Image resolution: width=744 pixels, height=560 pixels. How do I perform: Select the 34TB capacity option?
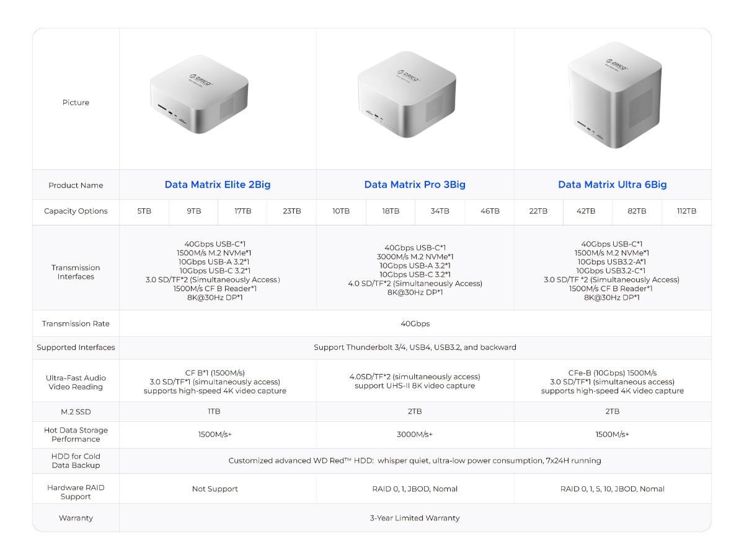tap(440, 211)
